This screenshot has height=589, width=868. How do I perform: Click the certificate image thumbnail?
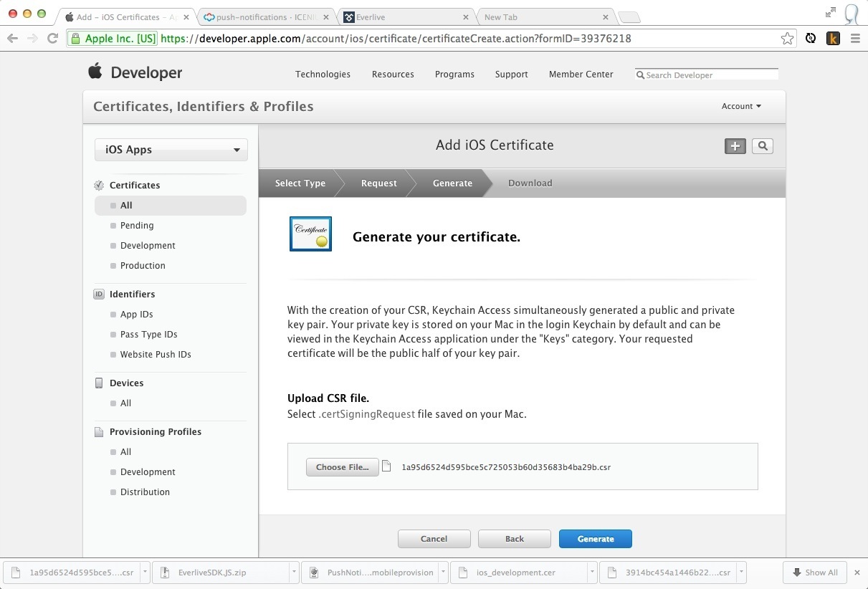(x=310, y=234)
